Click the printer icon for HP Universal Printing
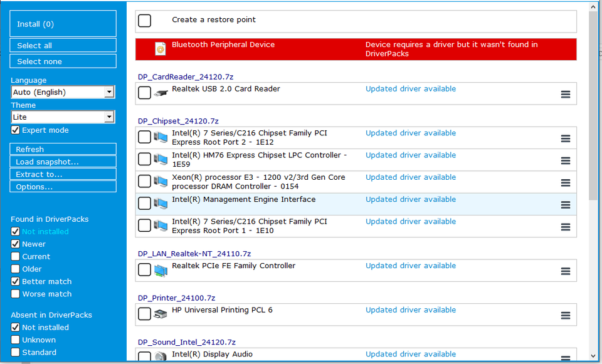 point(161,314)
